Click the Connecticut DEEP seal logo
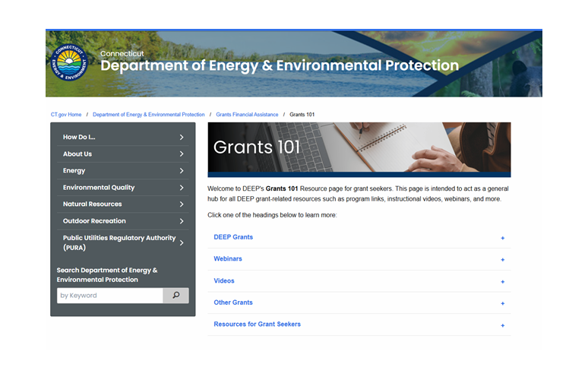 (70, 64)
